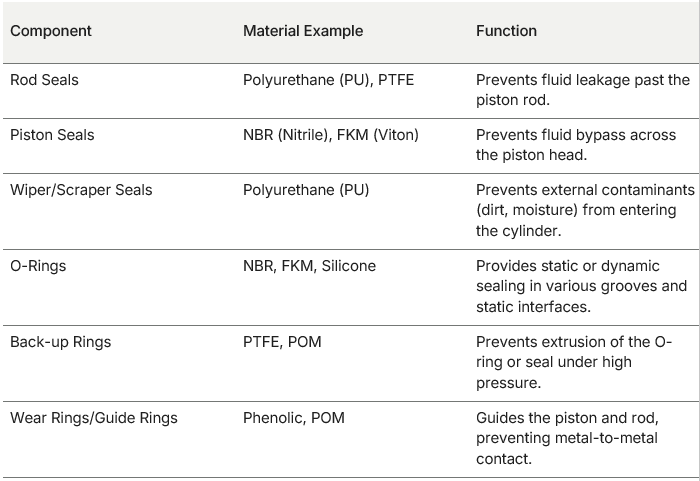The width and height of the screenshot is (700, 481).
Task: Click the piston head bypass description
Action: pyautogui.click(x=575, y=145)
